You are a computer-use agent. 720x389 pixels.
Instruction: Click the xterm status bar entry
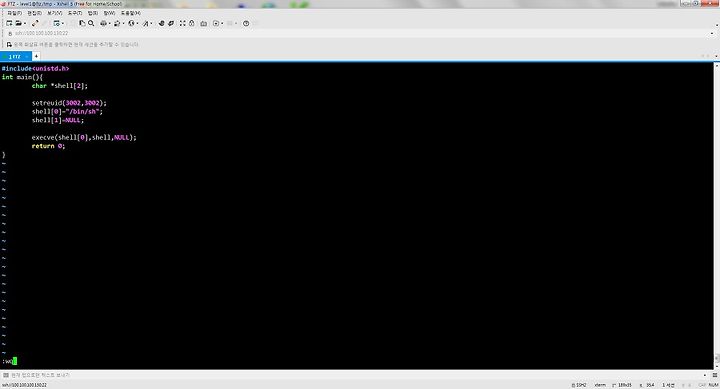[x=600, y=385]
